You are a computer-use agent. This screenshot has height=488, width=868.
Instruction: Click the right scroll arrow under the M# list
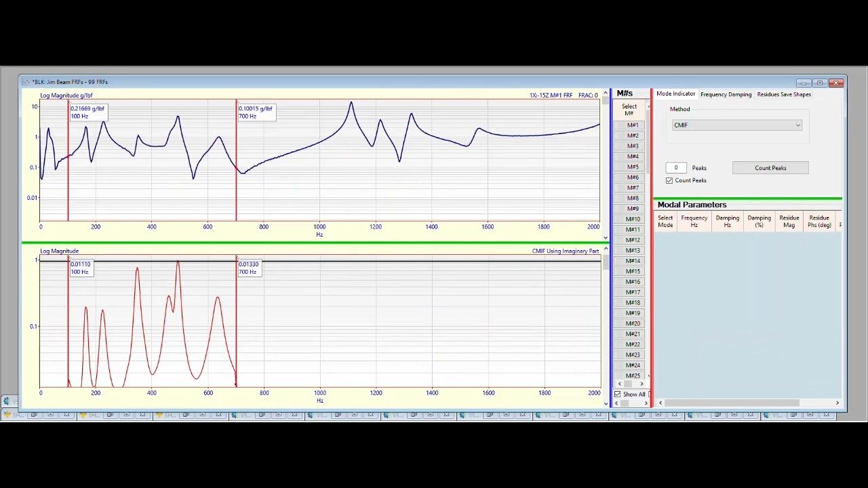(x=642, y=384)
